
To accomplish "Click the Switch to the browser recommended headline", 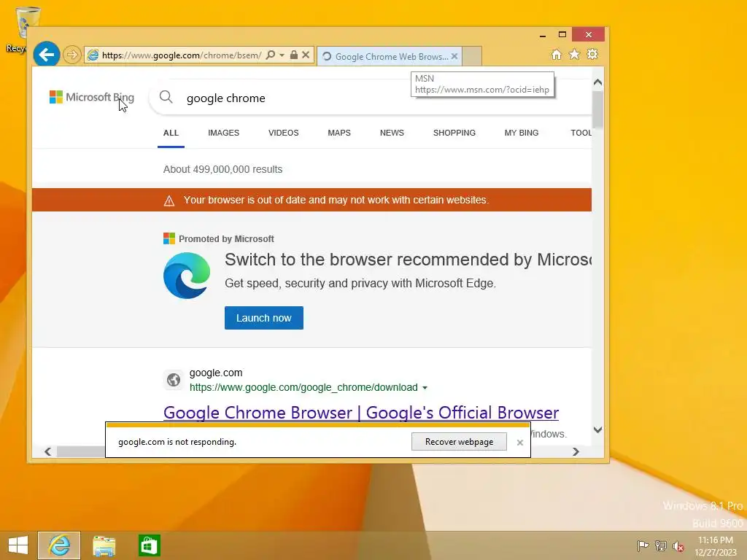I will pyautogui.click(x=408, y=260).
